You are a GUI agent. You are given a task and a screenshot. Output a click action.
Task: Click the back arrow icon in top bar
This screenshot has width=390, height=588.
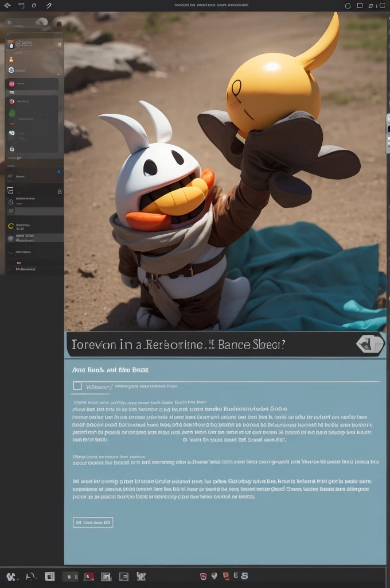pyautogui.click(x=7, y=5)
